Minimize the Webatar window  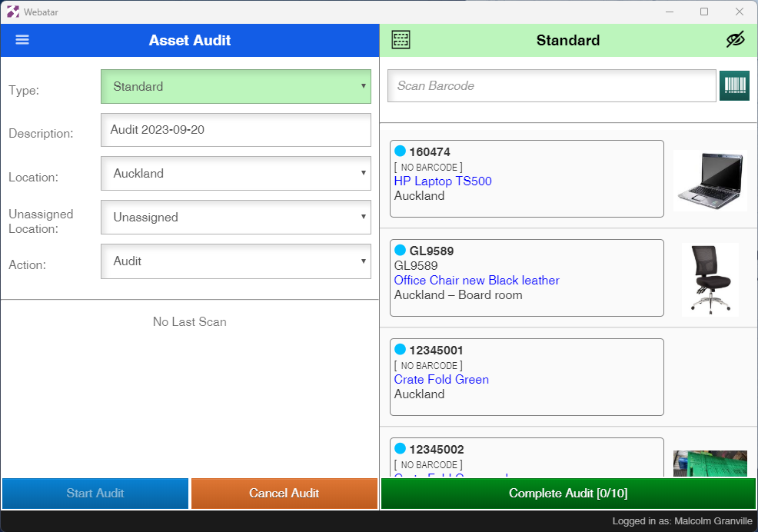pyautogui.click(x=670, y=12)
